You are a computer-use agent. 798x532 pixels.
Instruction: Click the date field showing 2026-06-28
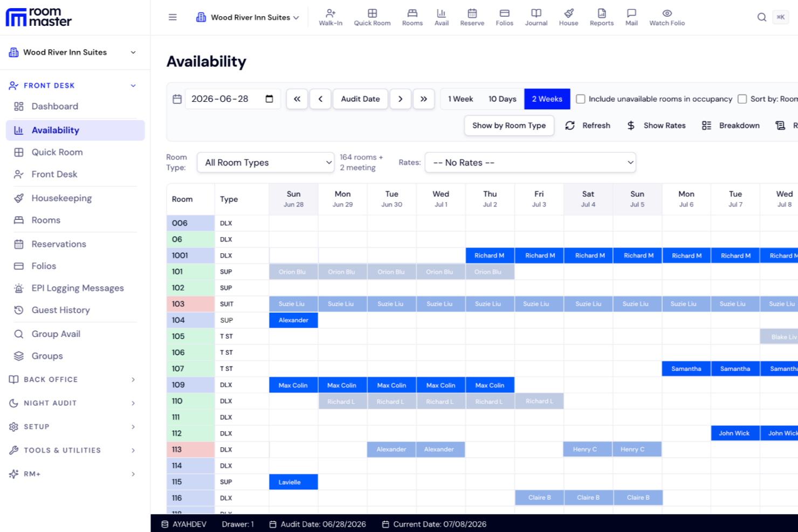[232, 99]
